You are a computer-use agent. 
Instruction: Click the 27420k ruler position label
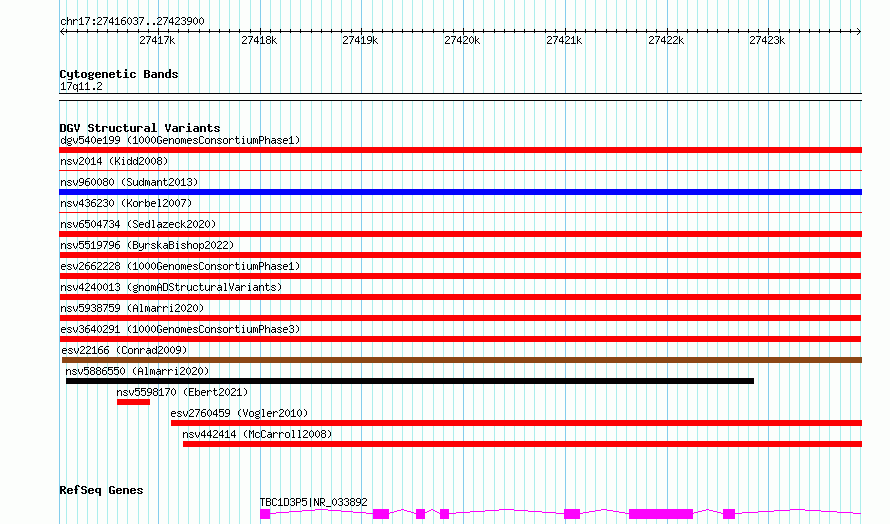pyautogui.click(x=461, y=41)
